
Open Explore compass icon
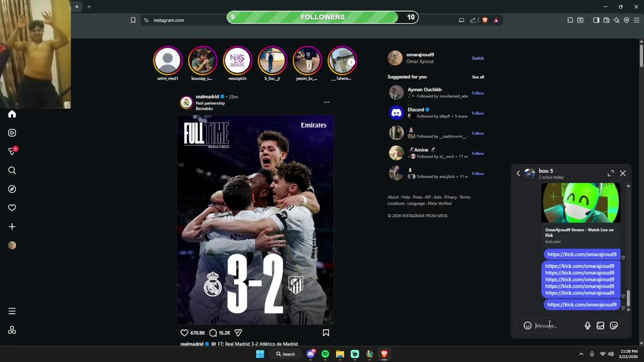12,189
